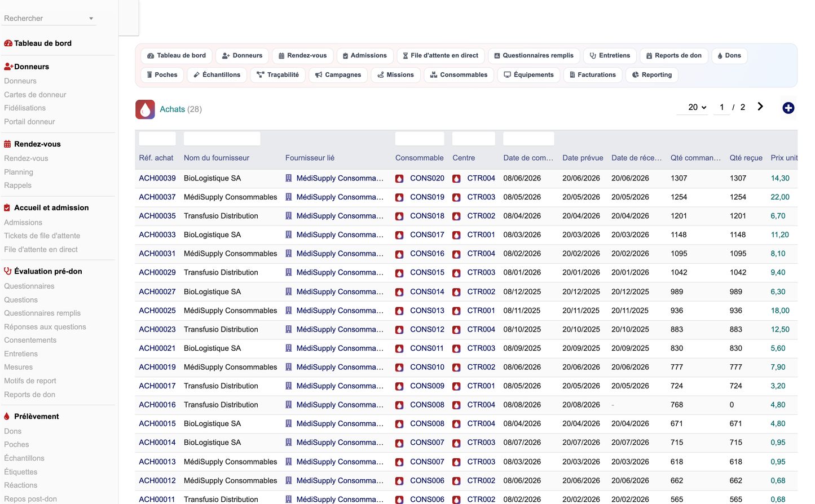This screenshot has width=815, height=504.
Task: Open Portail donneur in sidebar
Action: coord(29,122)
